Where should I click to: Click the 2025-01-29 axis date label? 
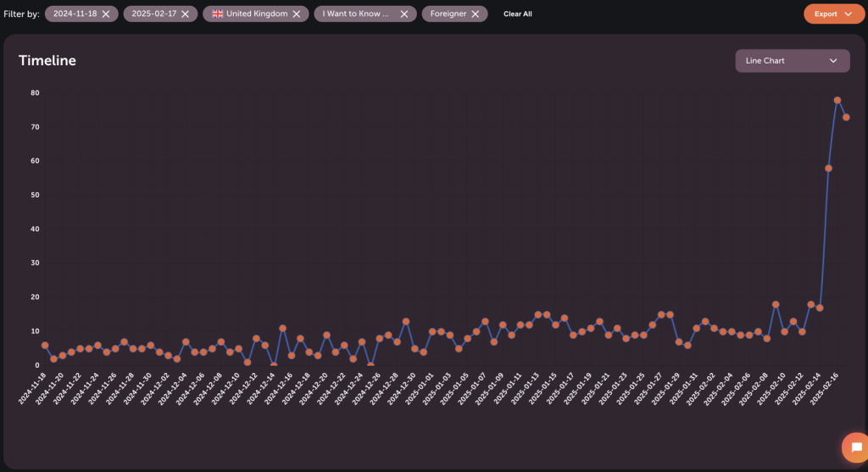(665, 389)
